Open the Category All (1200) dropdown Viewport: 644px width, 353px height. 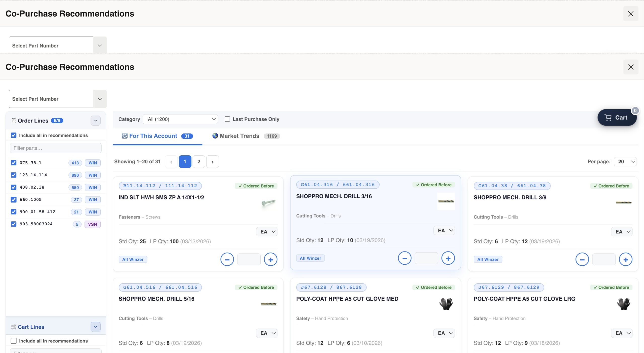click(x=180, y=119)
